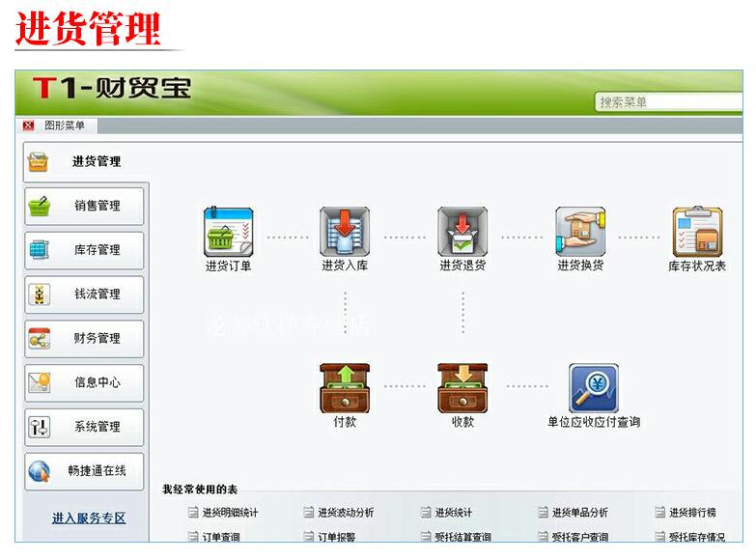Switch to 销售管理 module

[x=84, y=206]
